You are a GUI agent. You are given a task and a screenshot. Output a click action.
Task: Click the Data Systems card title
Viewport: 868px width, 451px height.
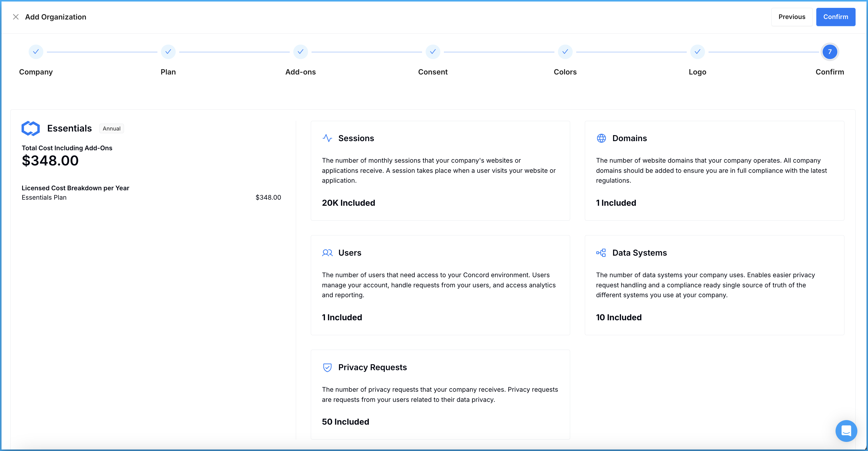click(640, 253)
